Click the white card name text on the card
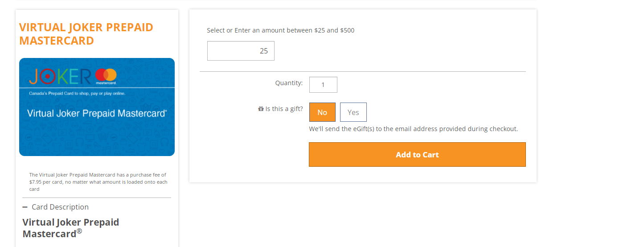The height and width of the screenshot is (247, 644). [x=97, y=113]
